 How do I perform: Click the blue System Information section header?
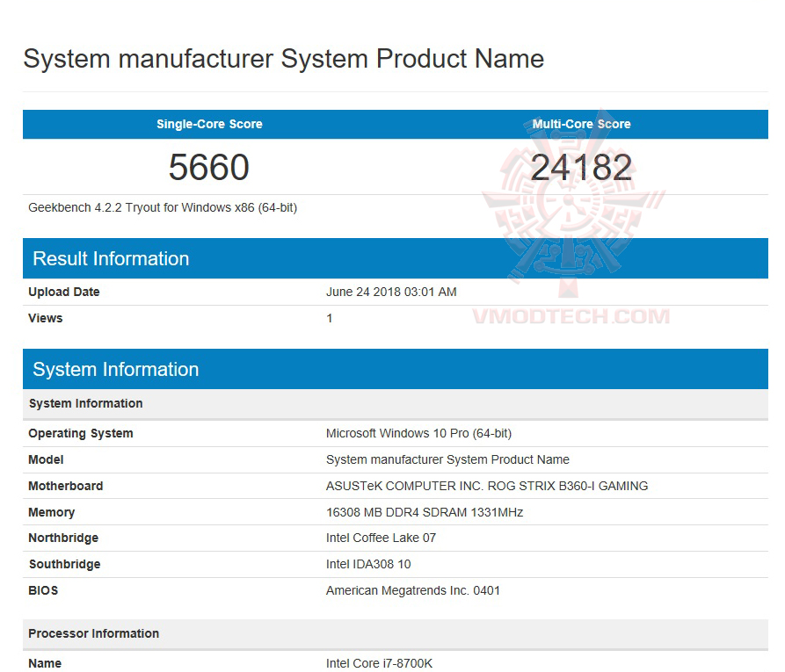pos(396,369)
